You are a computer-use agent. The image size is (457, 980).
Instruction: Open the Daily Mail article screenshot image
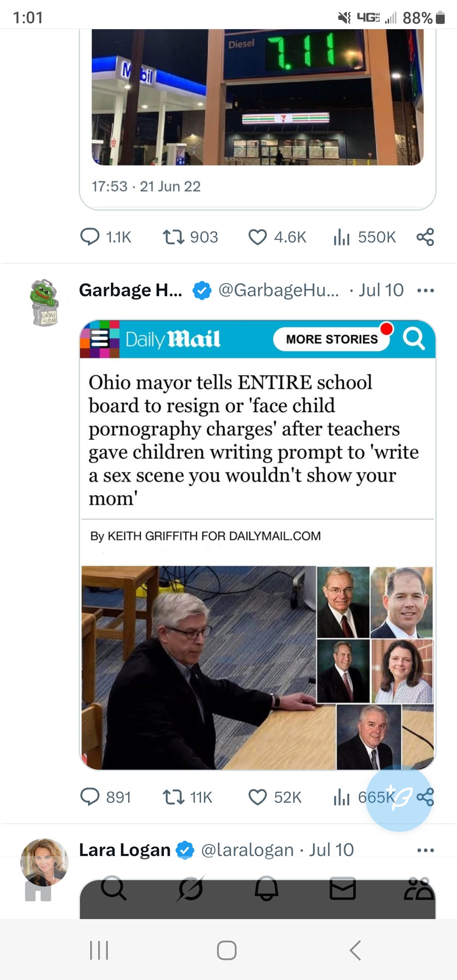pos(257,545)
